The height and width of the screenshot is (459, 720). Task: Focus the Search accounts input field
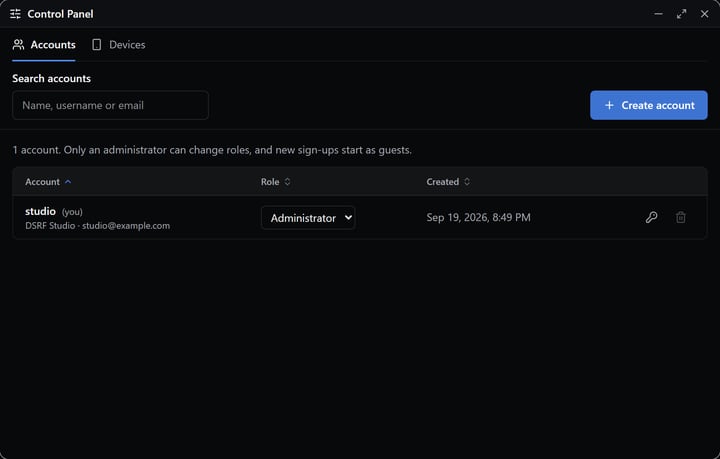(111, 105)
